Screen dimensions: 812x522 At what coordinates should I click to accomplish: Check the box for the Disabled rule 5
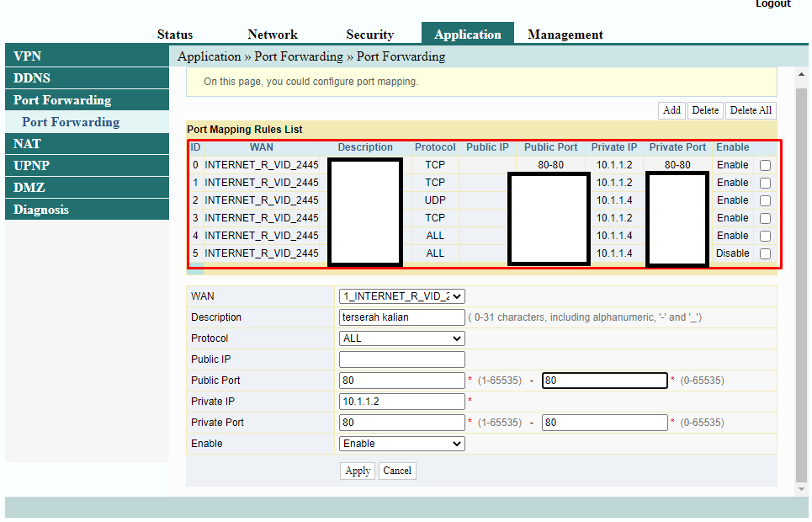tap(765, 253)
